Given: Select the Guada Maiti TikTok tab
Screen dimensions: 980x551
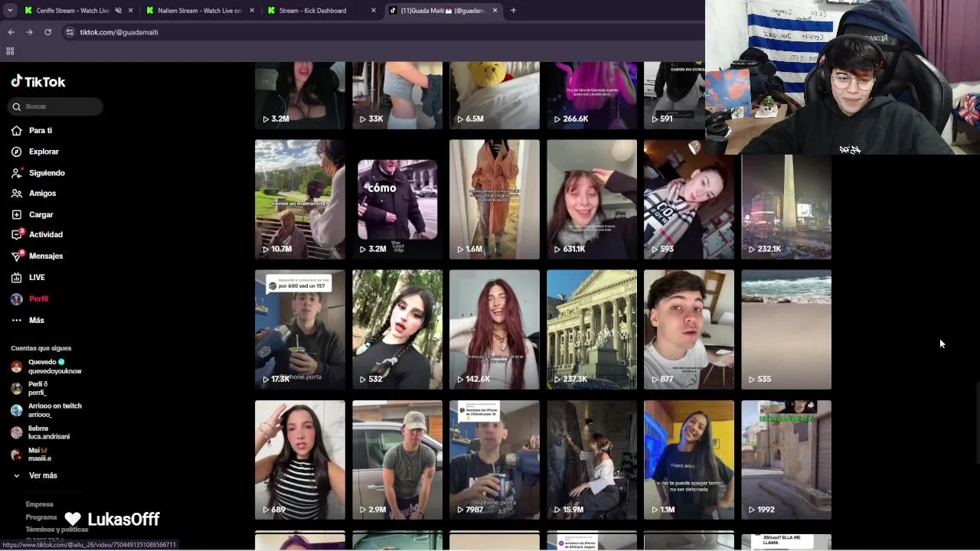Looking at the screenshot, I should (x=443, y=11).
